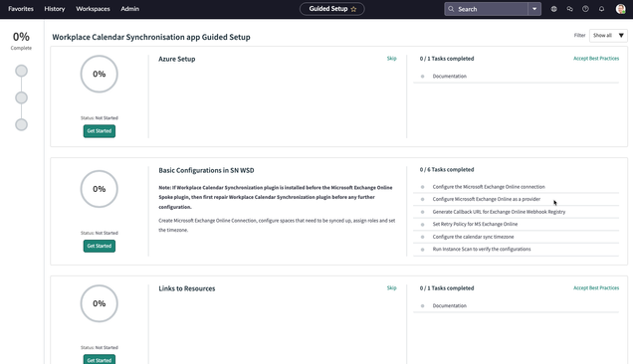Expand the search options dropdown arrow
The height and width of the screenshot is (364, 633).
point(534,9)
